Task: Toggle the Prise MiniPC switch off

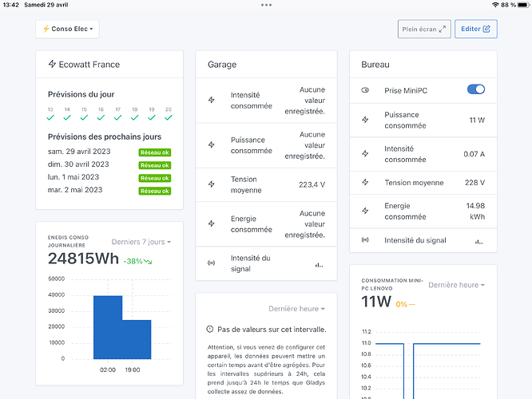Action: point(475,90)
